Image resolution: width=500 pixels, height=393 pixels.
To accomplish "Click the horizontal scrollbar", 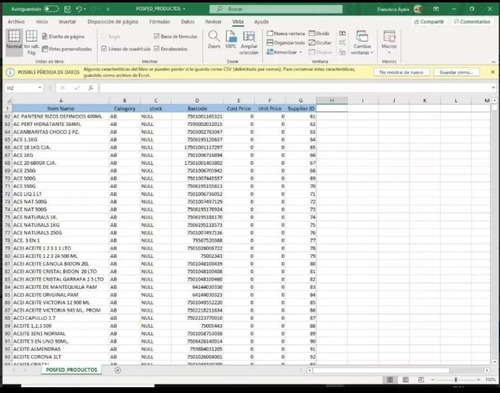I will pyautogui.click(x=381, y=370).
